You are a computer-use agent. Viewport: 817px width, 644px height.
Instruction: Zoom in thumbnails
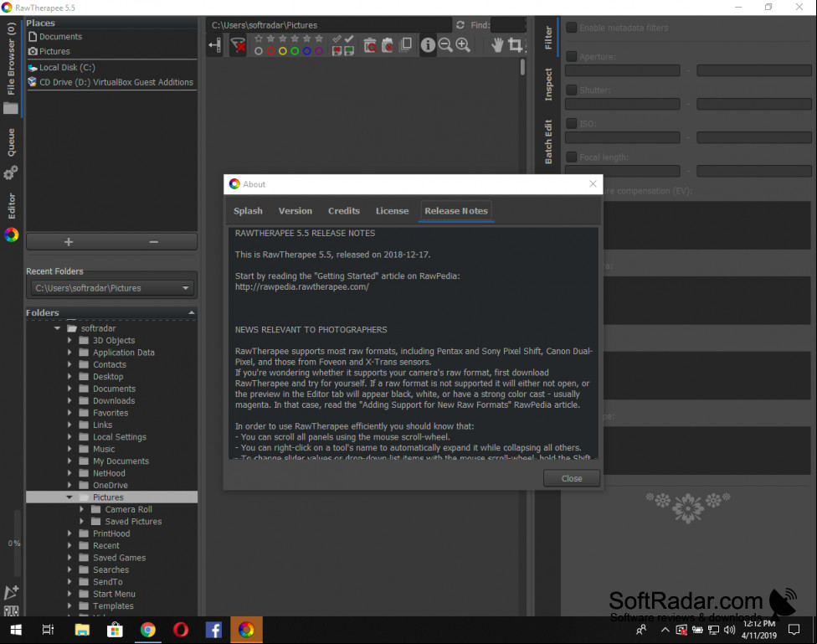463,45
